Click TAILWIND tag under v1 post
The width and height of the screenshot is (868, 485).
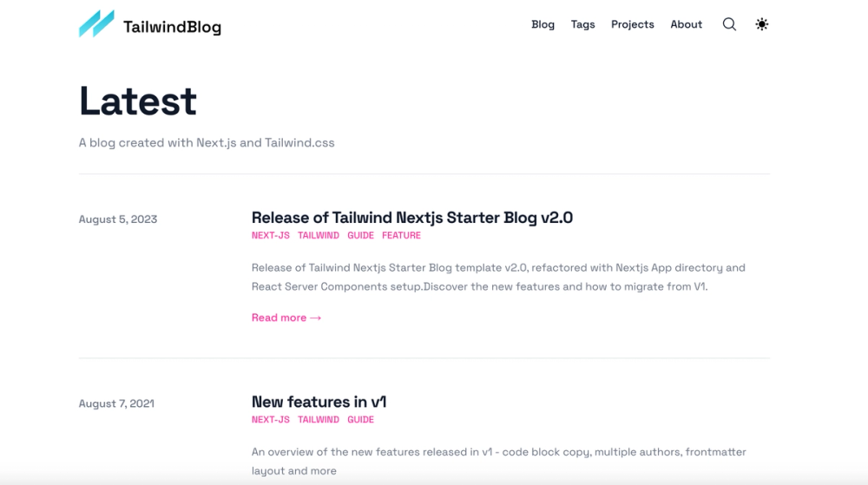coord(319,420)
